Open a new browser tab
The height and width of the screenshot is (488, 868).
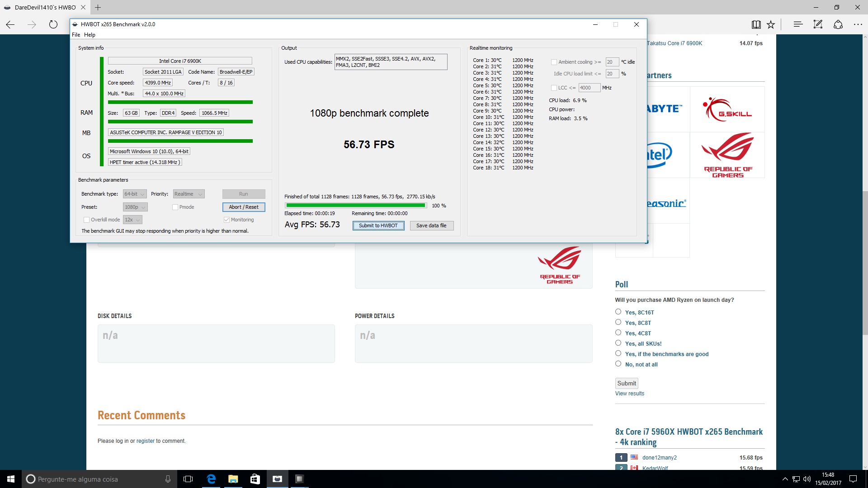pyautogui.click(x=98, y=7)
